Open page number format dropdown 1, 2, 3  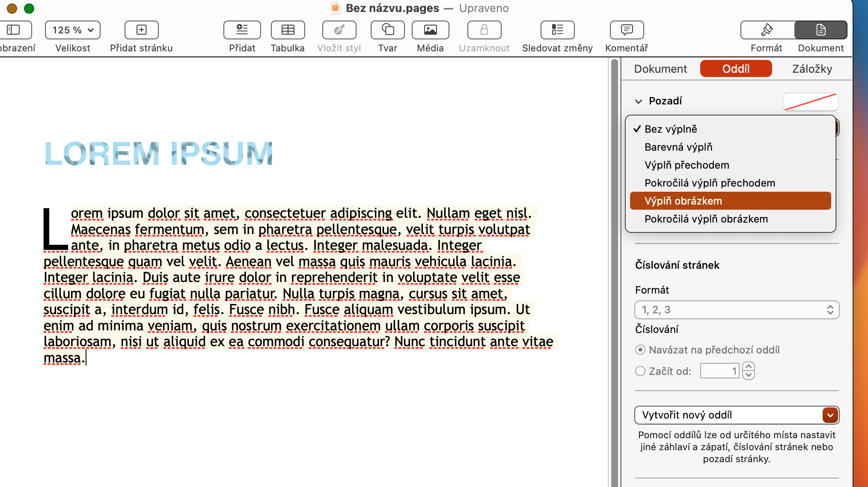pyautogui.click(x=736, y=310)
